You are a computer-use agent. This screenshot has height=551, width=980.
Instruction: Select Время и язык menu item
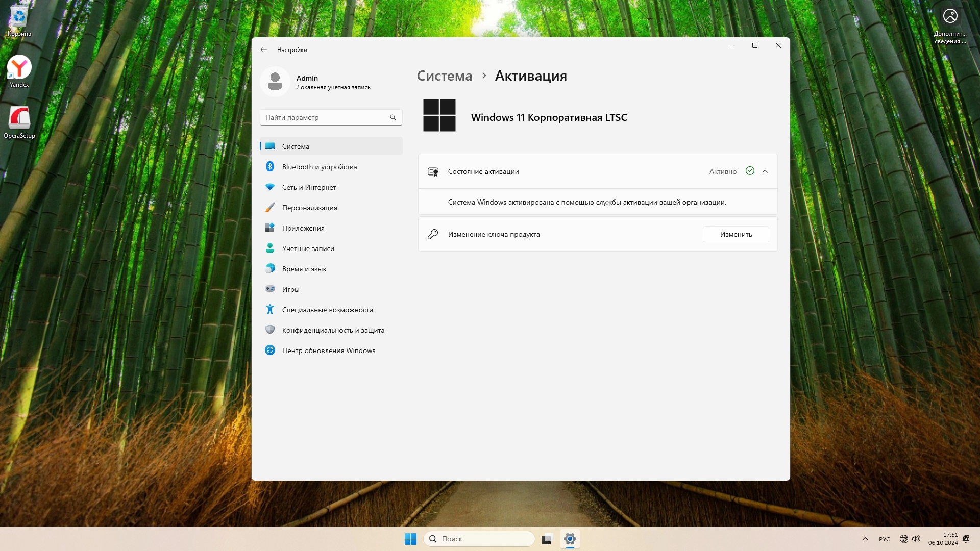click(x=304, y=269)
